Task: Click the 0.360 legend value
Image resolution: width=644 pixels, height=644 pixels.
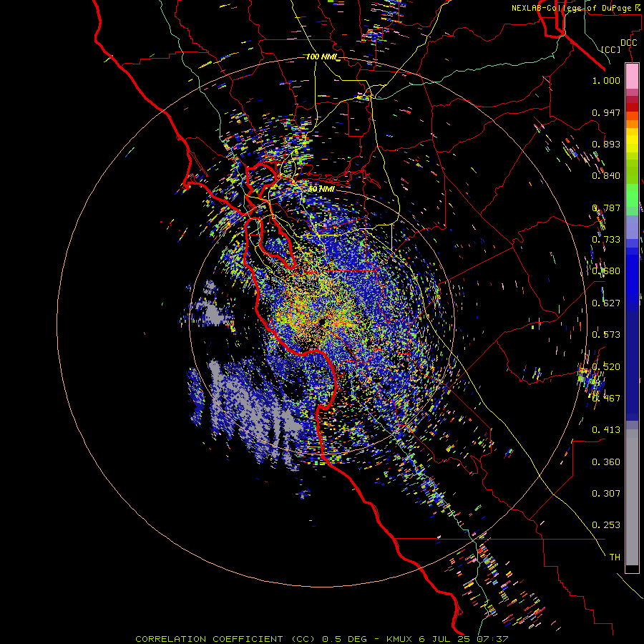Action: 606,462
